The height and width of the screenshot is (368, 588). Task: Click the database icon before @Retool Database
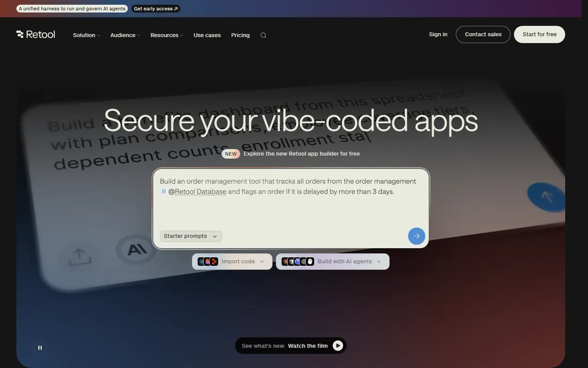164,191
